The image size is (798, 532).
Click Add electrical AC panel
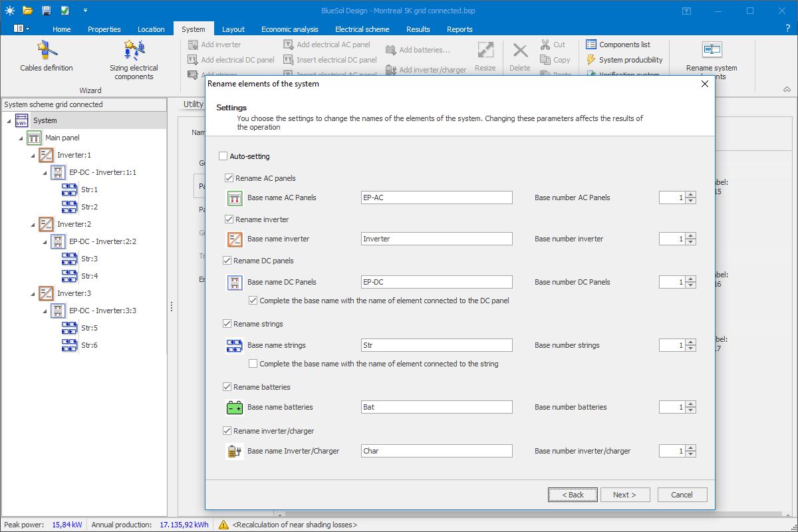[327, 45]
